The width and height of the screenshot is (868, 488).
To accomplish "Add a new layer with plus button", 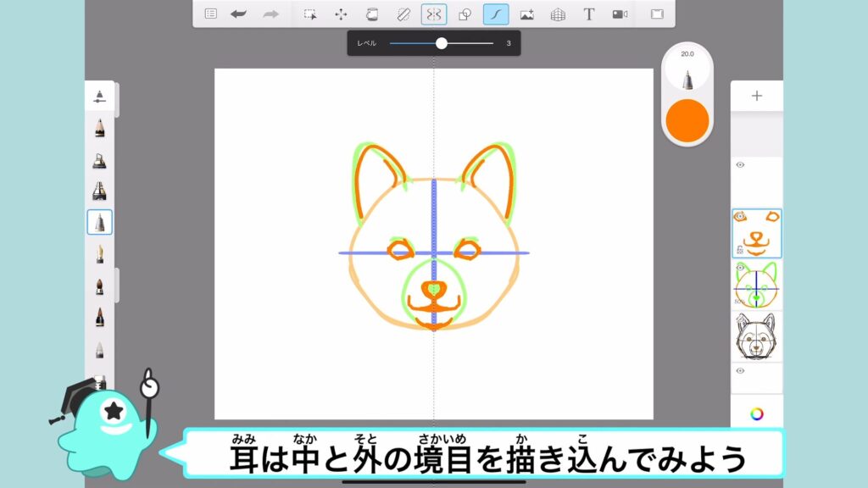I will coord(756,96).
